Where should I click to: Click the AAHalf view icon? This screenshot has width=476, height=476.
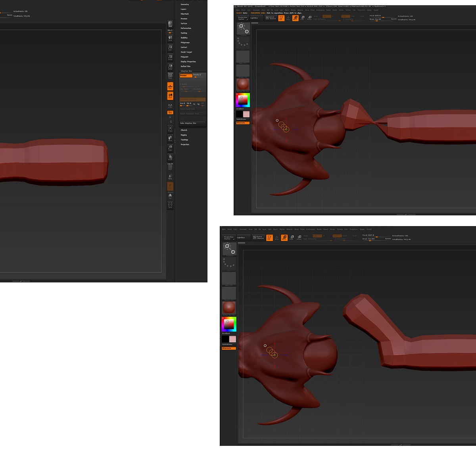pyautogui.click(x=170, y=67)
